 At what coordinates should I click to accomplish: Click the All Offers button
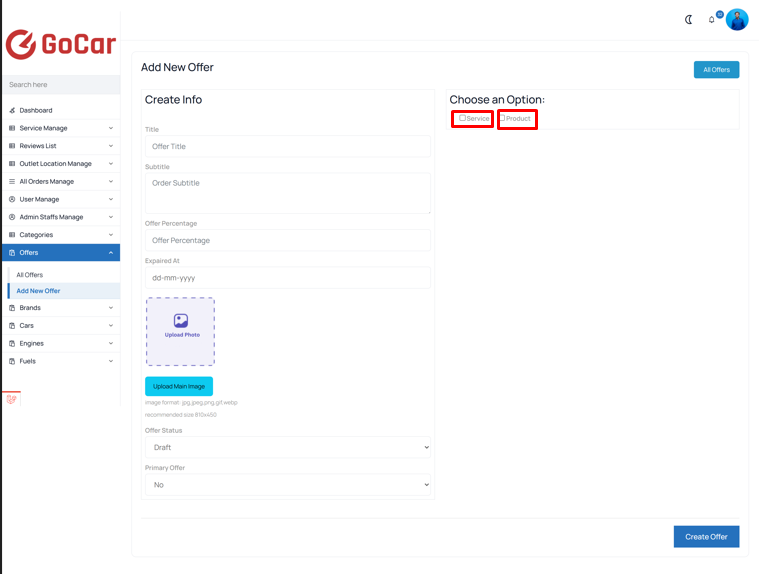point(716,70)
